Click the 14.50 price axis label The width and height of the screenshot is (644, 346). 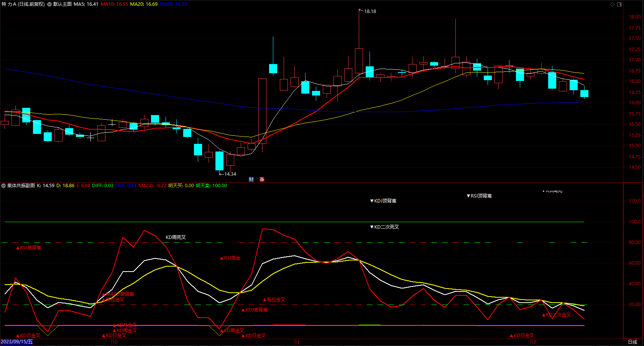pos(634,167)
